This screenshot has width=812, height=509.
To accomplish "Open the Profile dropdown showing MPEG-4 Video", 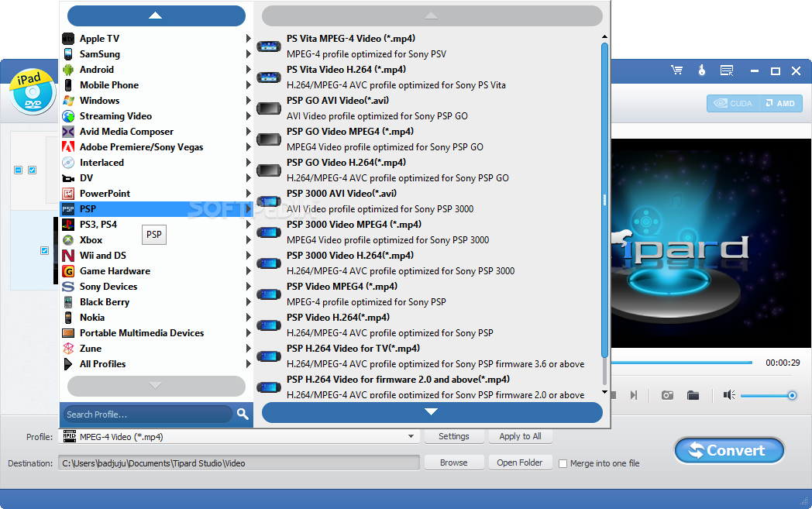I will 240,436.
